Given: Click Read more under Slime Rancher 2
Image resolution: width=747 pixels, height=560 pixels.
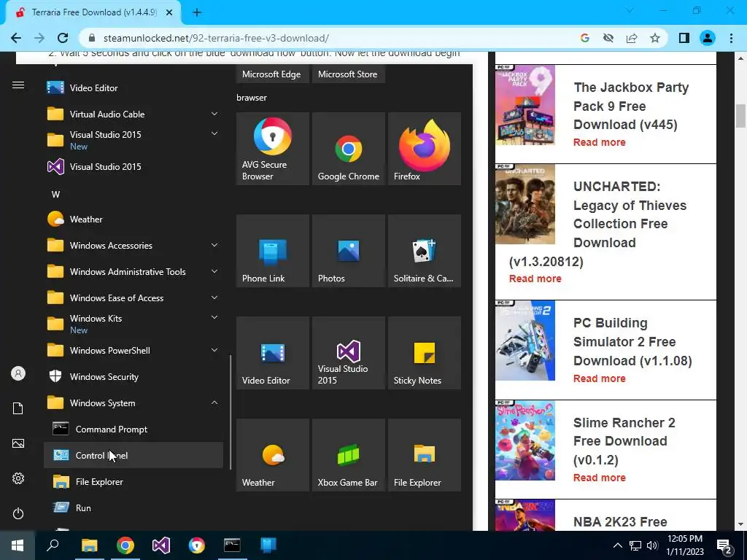Looking at the screenshot, I should 600,478.
